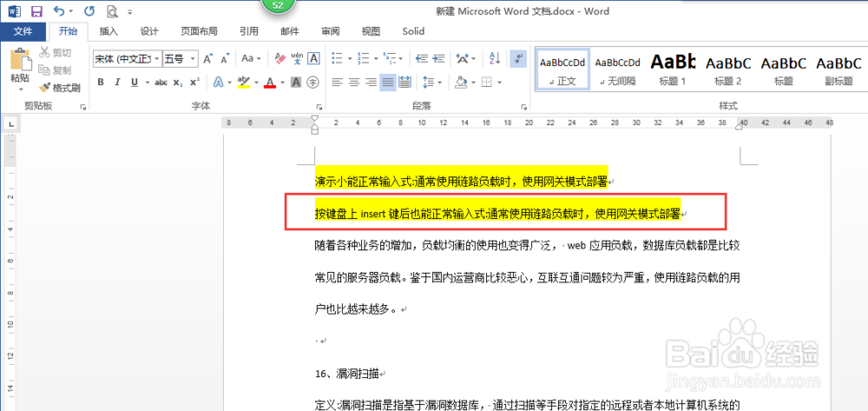Viewport: 868px width, 411px height.
Task: Align text to the left
Action: pyautogui.click(x=337, y=83)
